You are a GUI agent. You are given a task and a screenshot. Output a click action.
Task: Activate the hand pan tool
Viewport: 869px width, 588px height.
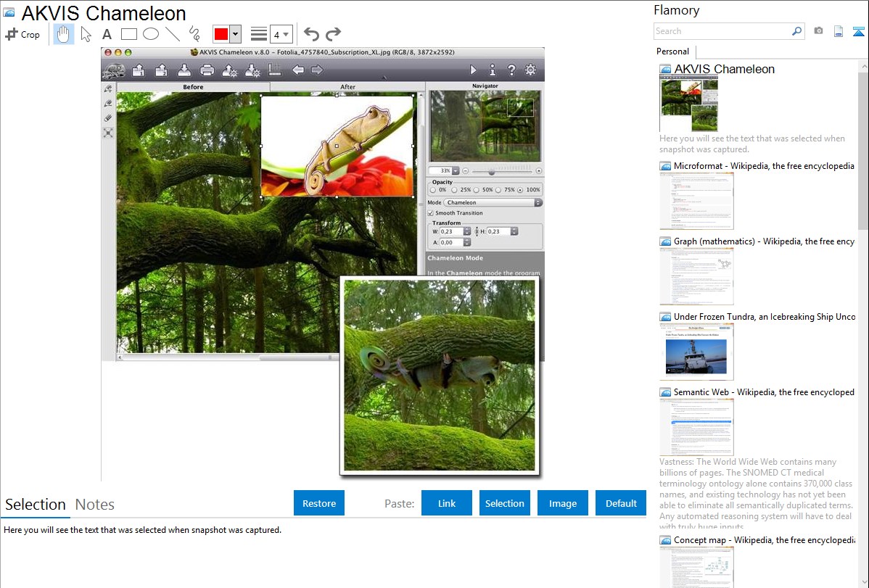(x=63, y=34)
